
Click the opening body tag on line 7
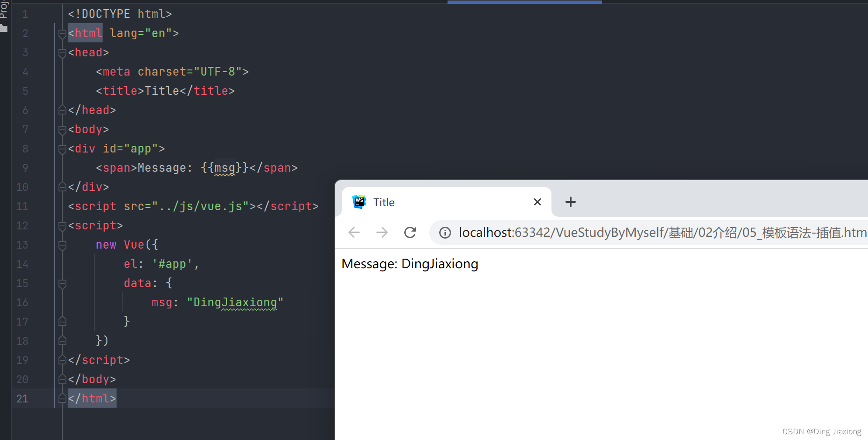[x=89, y=130]
